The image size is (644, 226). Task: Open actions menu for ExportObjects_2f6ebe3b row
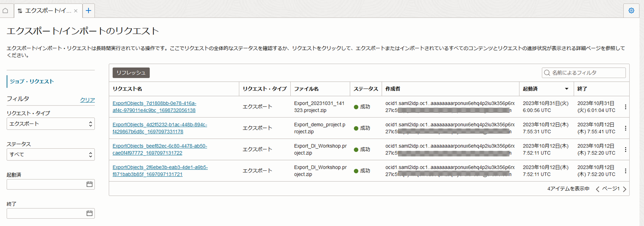(625, 170)
